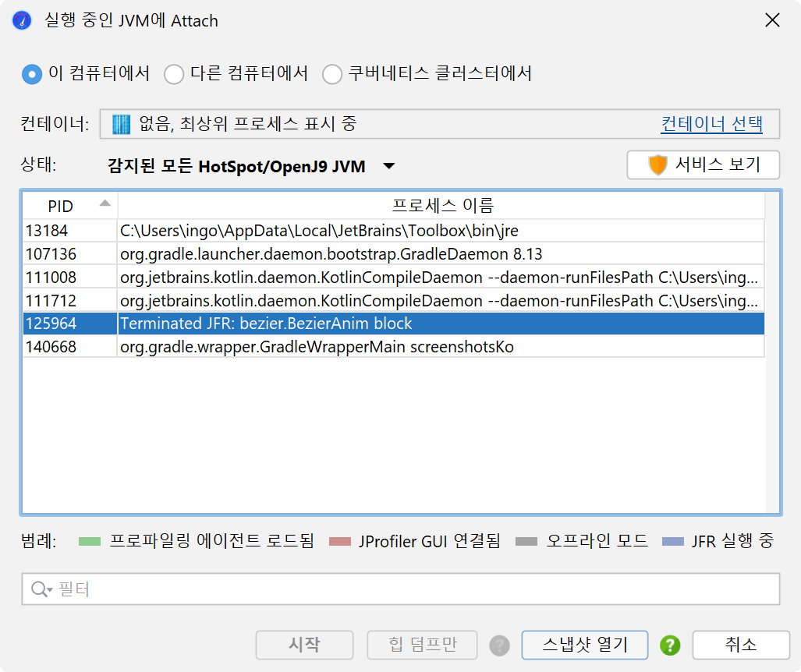This screenshot has width=801, height=672.
Task: Select the KotlinCompileDaemon row with PID 111008
Action: pyautogui.click(x=394, y=278)
